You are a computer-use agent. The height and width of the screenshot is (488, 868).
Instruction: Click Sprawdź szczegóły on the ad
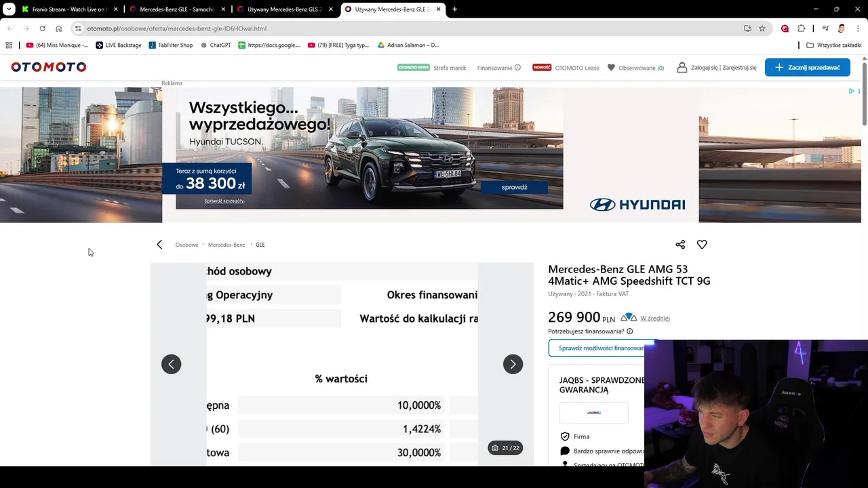224,201
